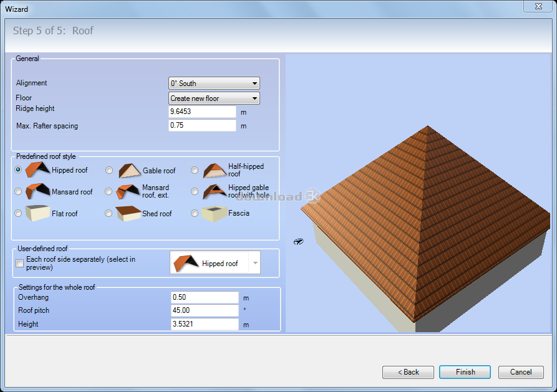The width and height of the screenshot is (557, 392).
Task: Open the Alignment dropdown
Action: (214, 84)
